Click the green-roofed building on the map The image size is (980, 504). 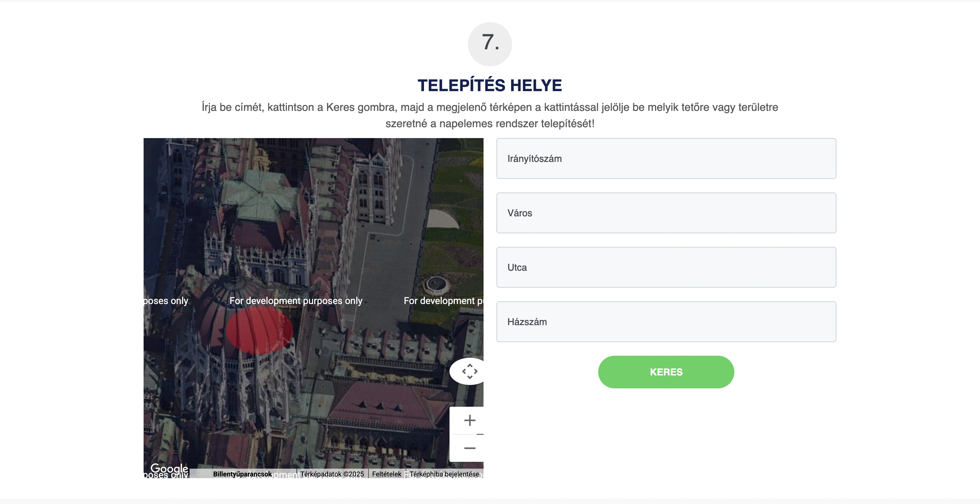pyautogui.click(x=260, y=197)
